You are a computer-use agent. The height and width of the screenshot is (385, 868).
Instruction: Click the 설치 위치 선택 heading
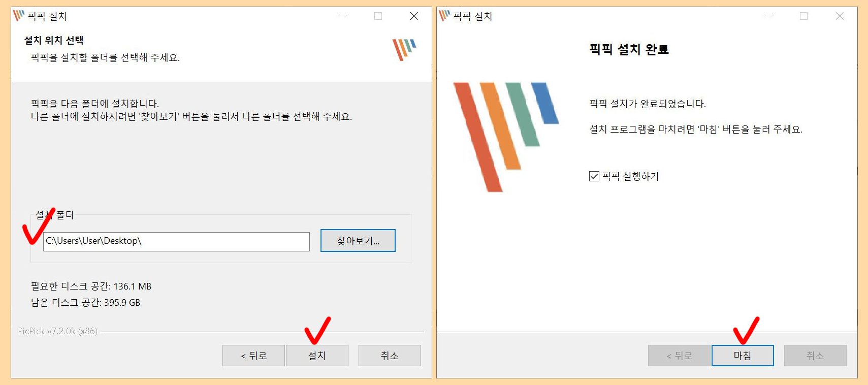pos(54,40)
